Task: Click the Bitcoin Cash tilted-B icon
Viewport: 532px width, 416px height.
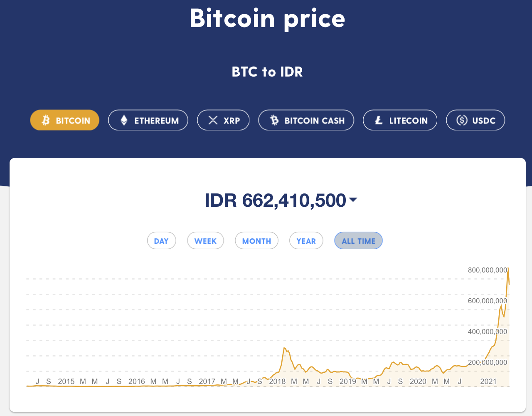Action: [274, 120]
